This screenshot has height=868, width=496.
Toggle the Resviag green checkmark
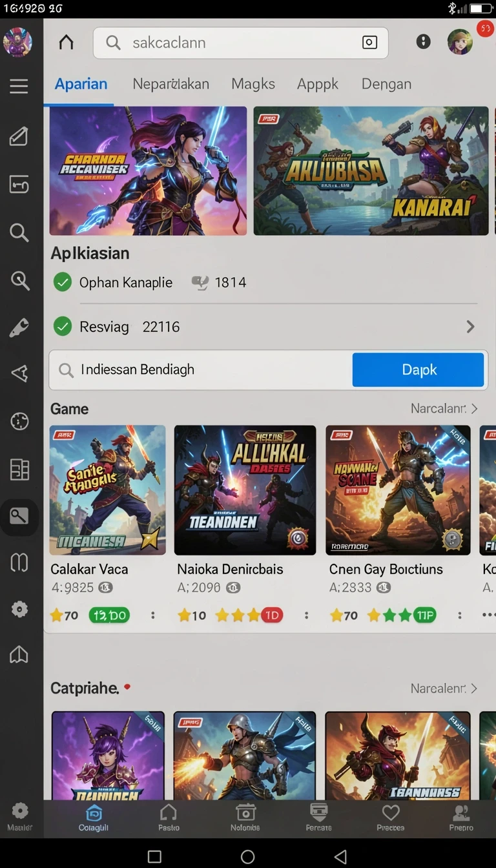[x=63, y=327]
